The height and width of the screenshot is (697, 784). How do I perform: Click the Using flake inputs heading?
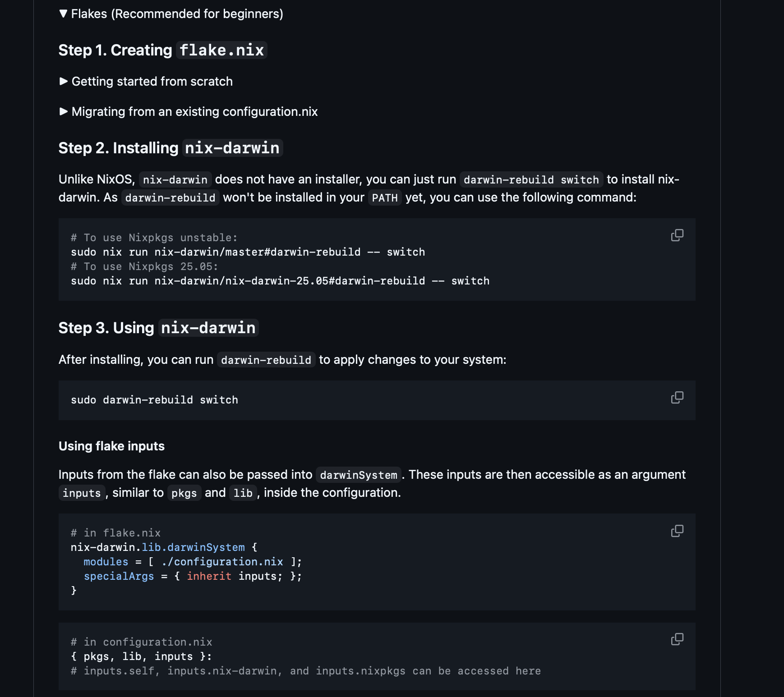click(111, 445)
